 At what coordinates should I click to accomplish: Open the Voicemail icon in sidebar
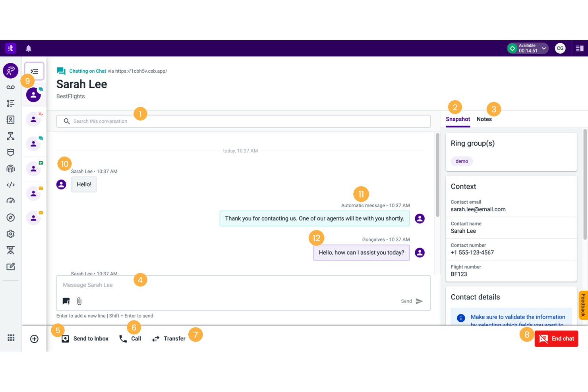point(11,87)
